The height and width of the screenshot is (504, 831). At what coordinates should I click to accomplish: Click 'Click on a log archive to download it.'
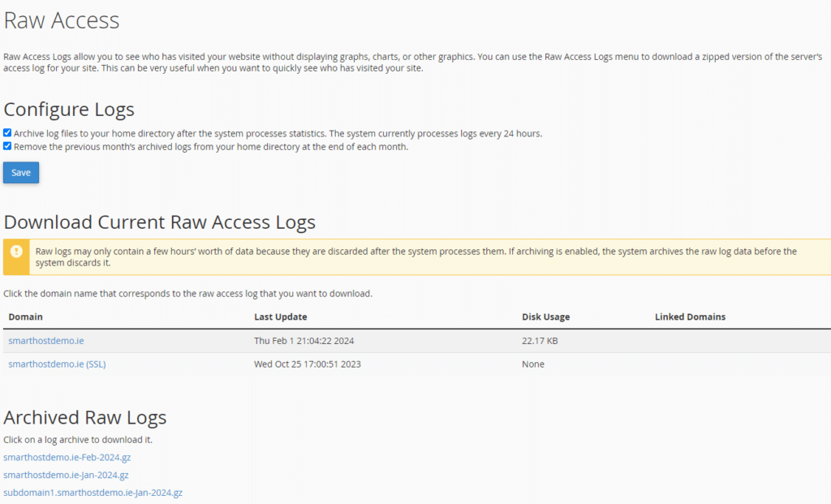pos(78,440)
